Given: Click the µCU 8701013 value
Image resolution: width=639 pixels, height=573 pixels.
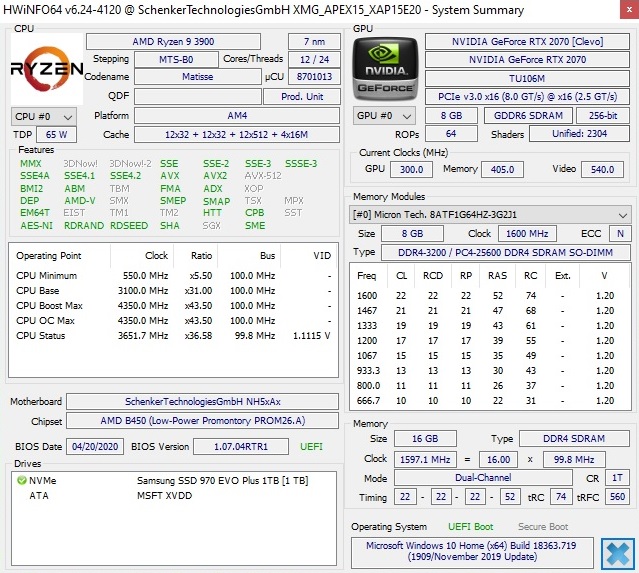Looking at the screenshot, I should click(314, 77).
